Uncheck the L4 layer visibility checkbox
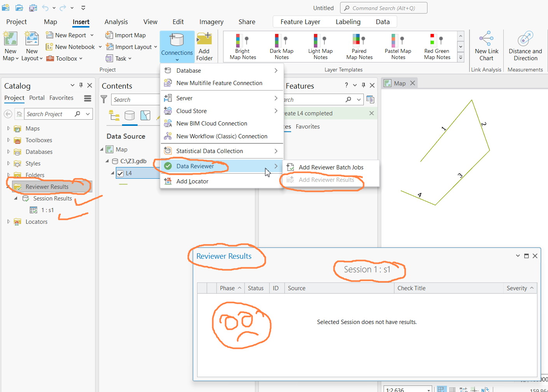 (120, 173)
